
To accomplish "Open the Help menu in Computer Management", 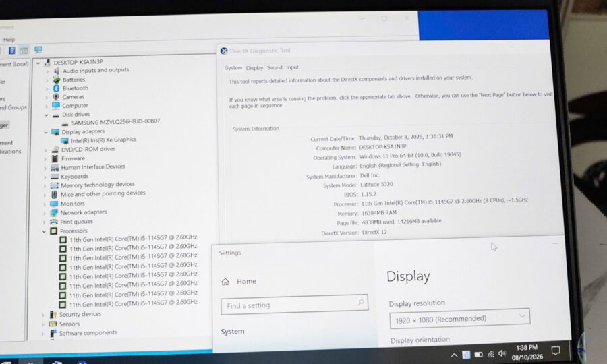I will 9,40.
